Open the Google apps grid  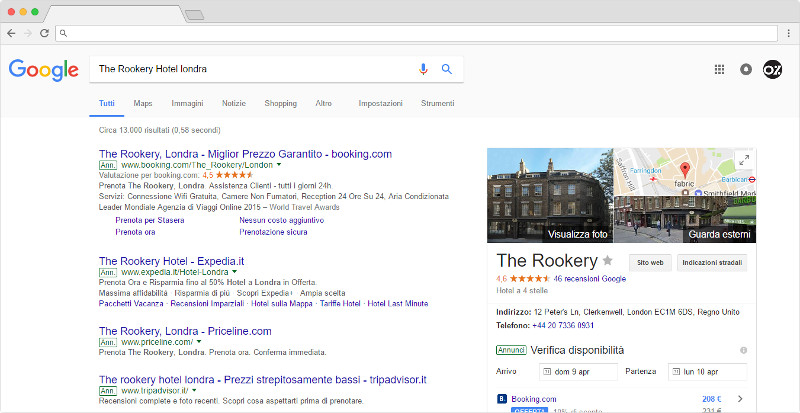coord(719,69)
